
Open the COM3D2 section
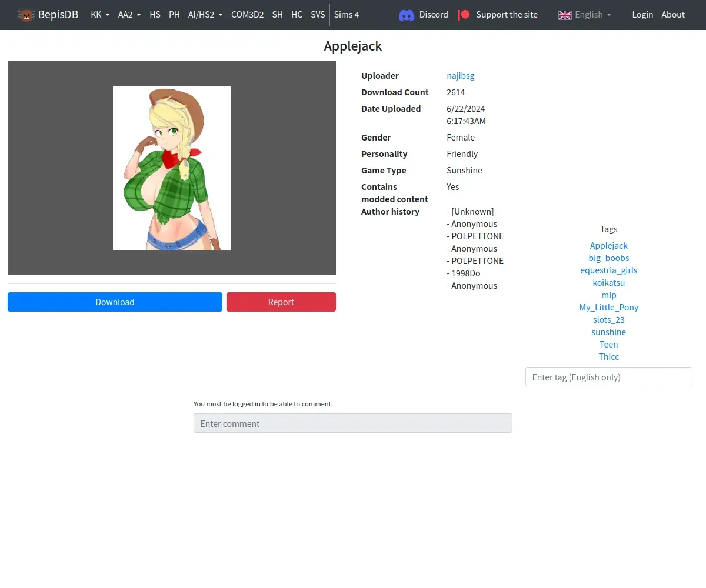tap(247, 15)
